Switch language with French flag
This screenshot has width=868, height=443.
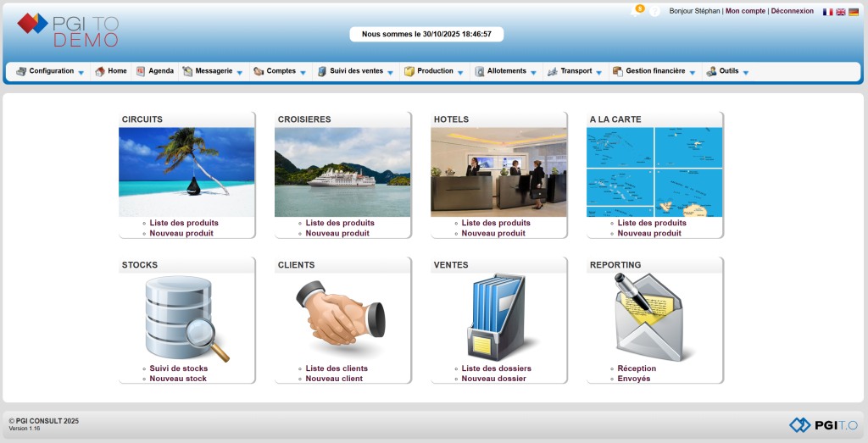point(827,12)
